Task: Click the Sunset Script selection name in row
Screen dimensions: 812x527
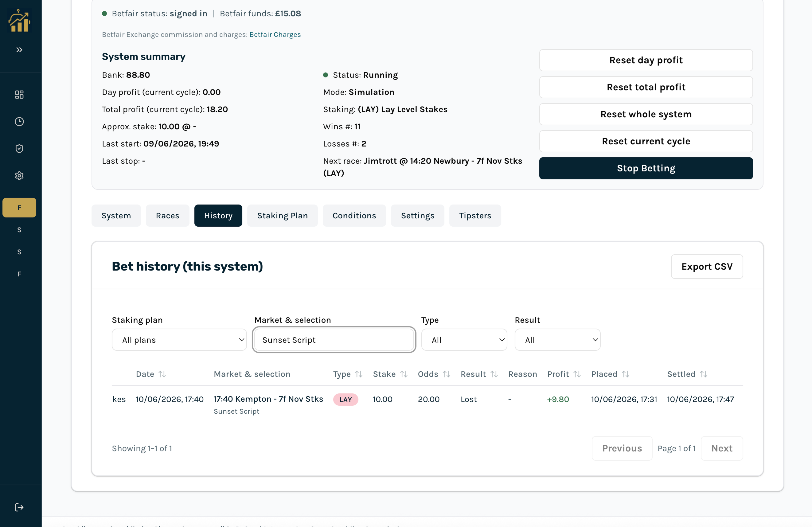Action: (236, 411)
